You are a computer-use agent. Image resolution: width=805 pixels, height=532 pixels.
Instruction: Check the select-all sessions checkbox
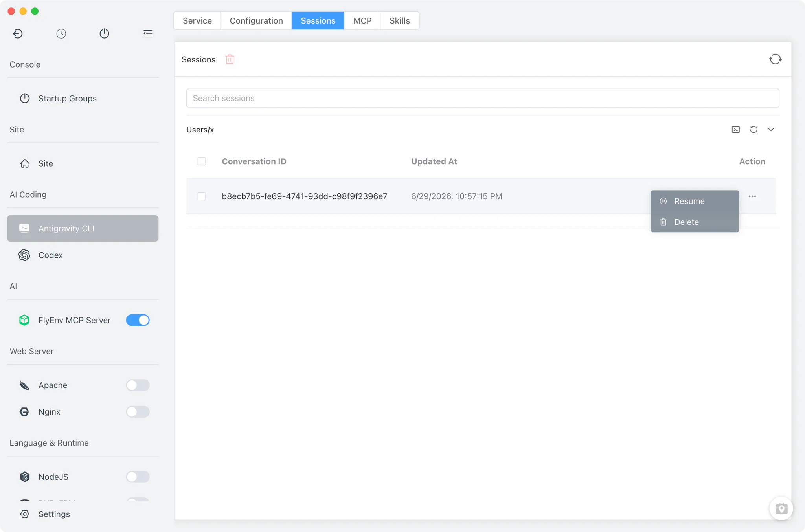click(202, 161)
